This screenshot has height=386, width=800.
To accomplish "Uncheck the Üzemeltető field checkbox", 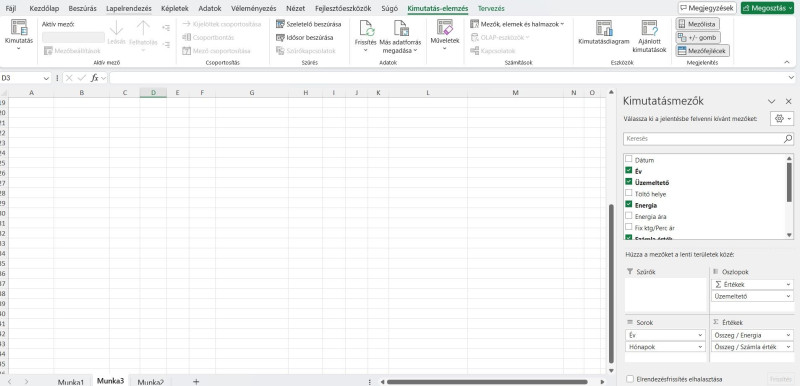I will pos(629,182).
